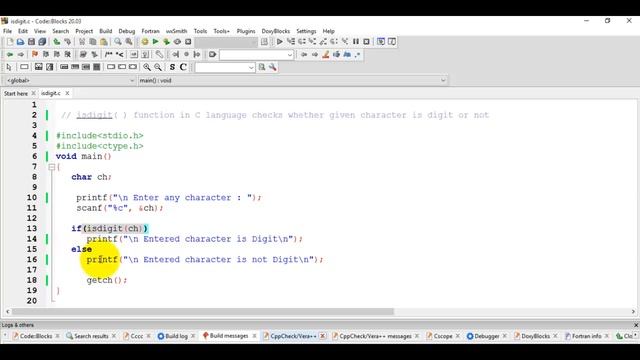Switch to the Build log tab
Image resolution: width=640 pixels, height=360 pixels.
click(176, 336)
